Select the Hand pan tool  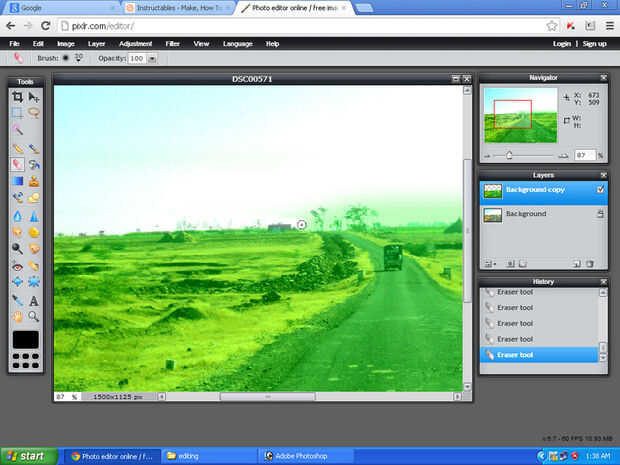(17, 316)
